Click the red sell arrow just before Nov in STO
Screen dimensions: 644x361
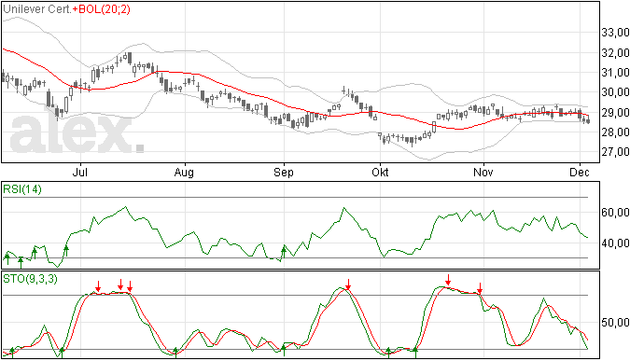coord(480,288)
